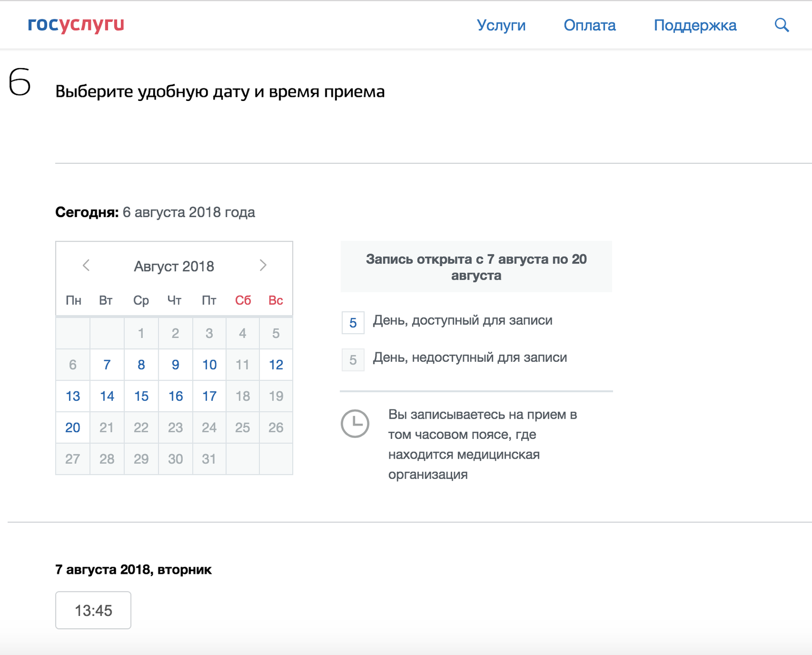Click the Госуслуги logo

click(x=76, y=24)
